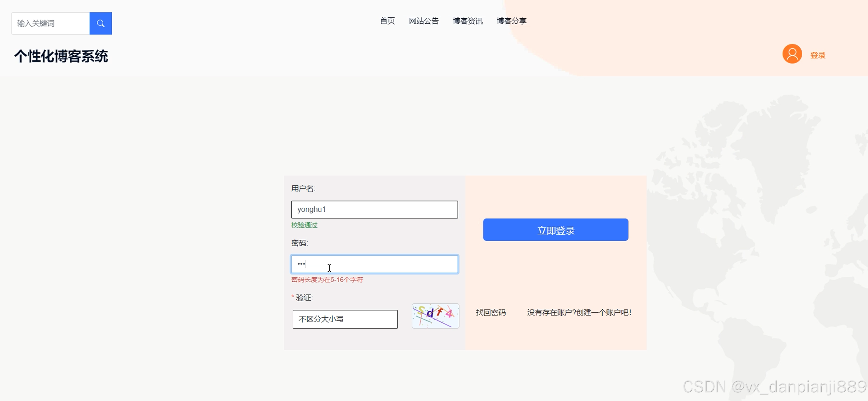Go to 网站公告 page
Viewport: 868px width, 401px height.
tap(424, 21)
